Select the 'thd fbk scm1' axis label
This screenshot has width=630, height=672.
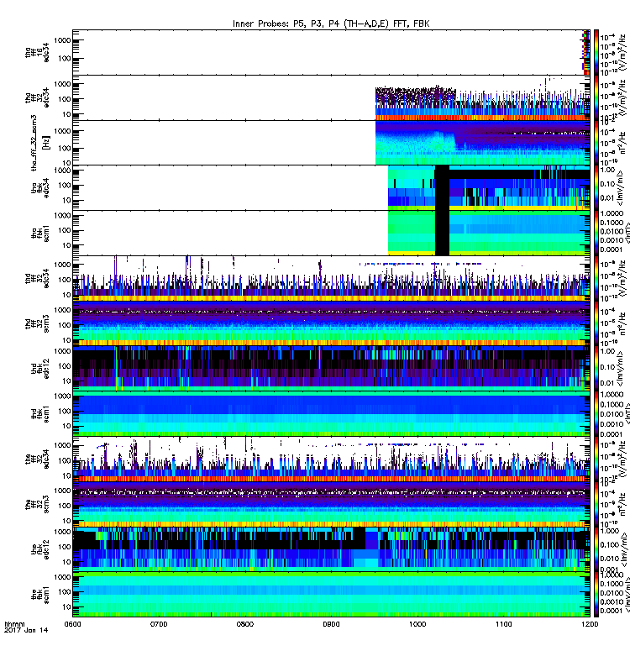coord(39,414)
